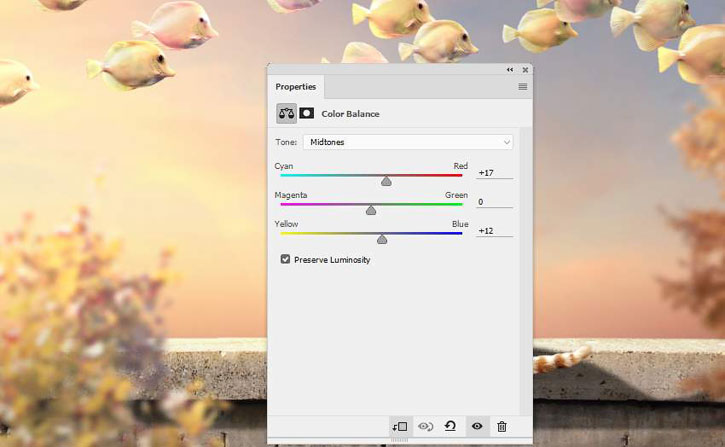
Task: Reset adjustment to defaults
Action: (x=450, y=426)
